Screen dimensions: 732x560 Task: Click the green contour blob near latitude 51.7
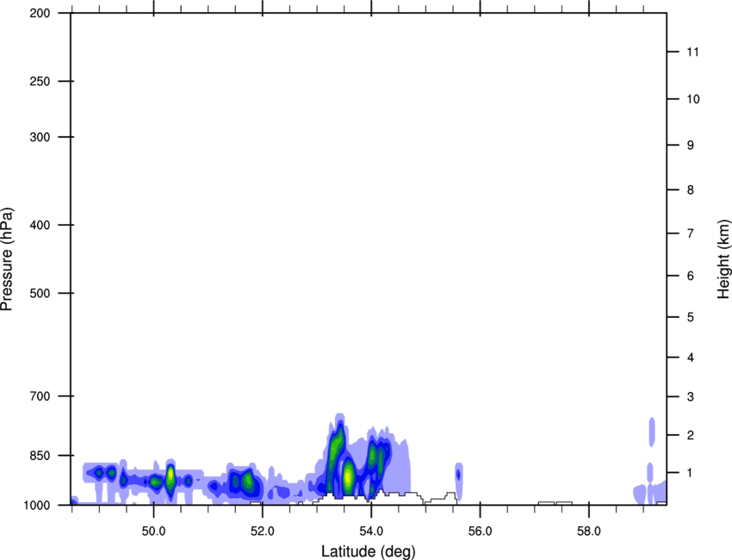click(248, 480)
